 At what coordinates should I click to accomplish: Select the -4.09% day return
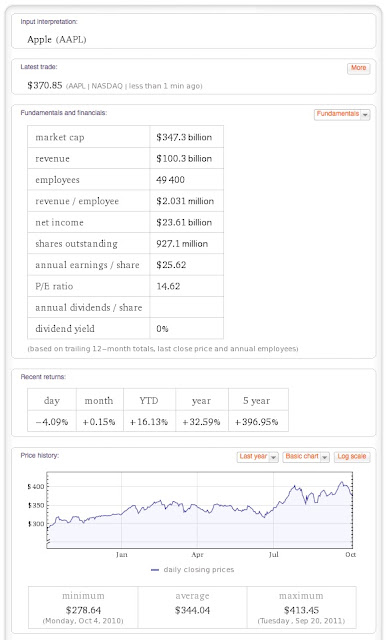pyautogui.click(x=52, y=422)
